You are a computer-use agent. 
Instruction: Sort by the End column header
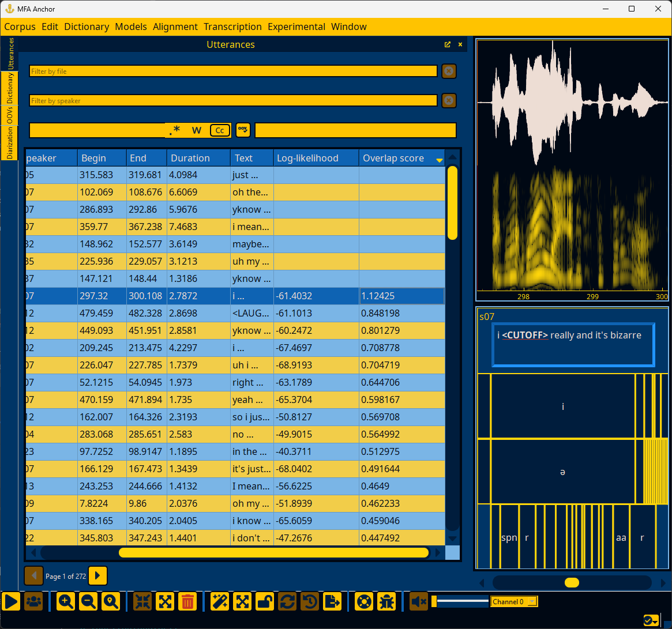click(x=147, y=158)
